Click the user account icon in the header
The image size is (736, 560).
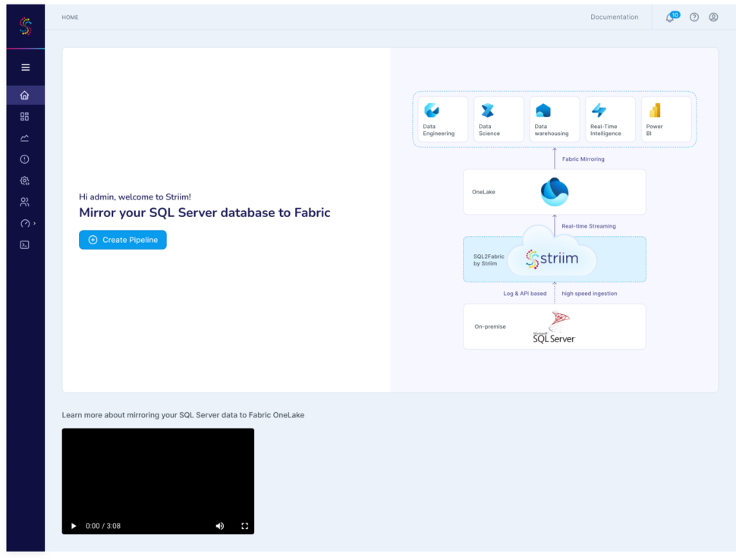[x=713, y=17]
